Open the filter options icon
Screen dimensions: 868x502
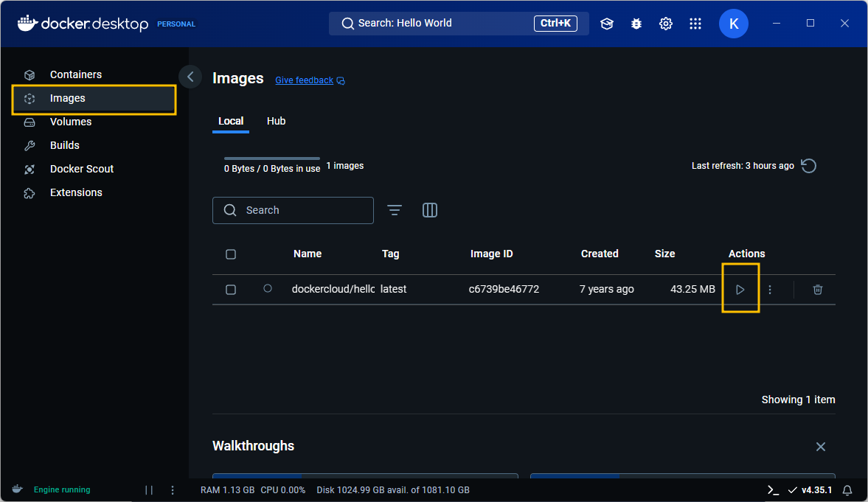tap(395, 210)
